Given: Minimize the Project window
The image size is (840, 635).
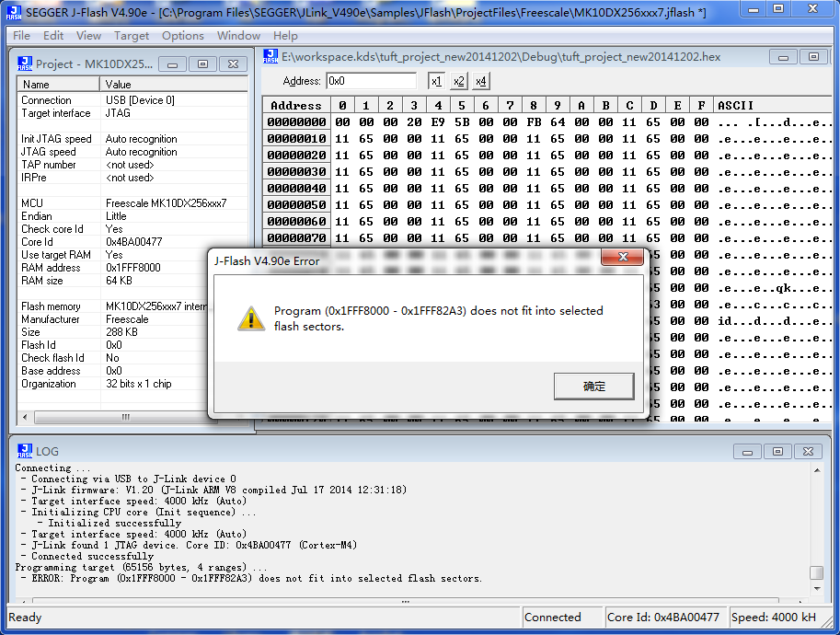Looking at the screenshot, I should tap(172, 64).
